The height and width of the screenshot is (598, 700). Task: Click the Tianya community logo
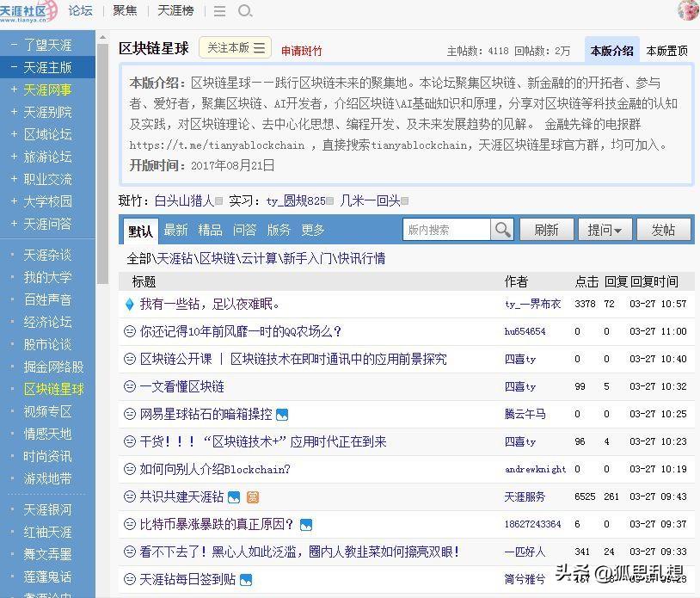pyautogui.click(x=28, y=11)
